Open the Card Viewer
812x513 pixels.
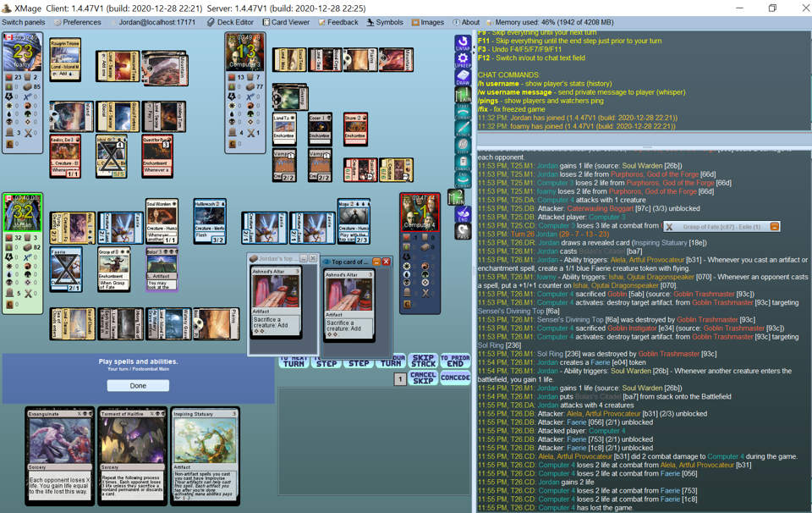(x=286, y=23)
